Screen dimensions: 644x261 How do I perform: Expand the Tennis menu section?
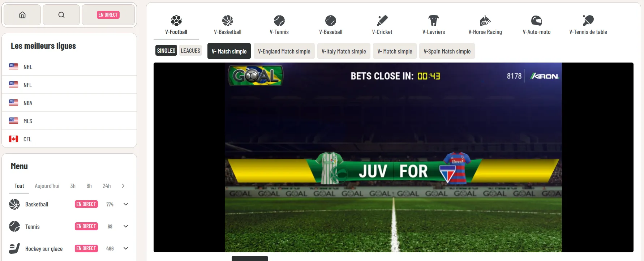click(x=126, y=226)
